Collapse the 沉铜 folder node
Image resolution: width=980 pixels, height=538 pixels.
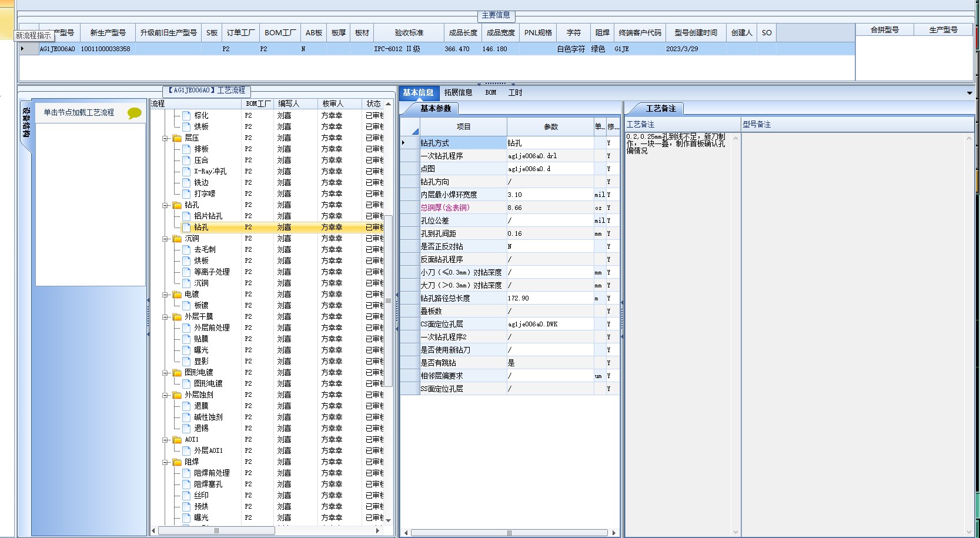click(x=166, y=239)
